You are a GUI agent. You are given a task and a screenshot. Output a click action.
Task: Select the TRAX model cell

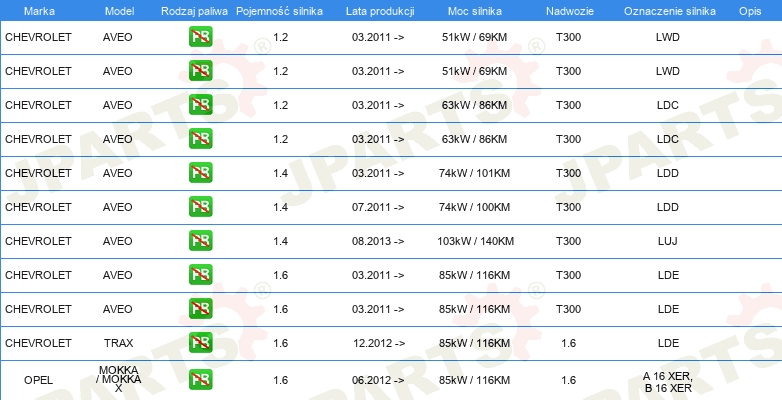[118, 342]
